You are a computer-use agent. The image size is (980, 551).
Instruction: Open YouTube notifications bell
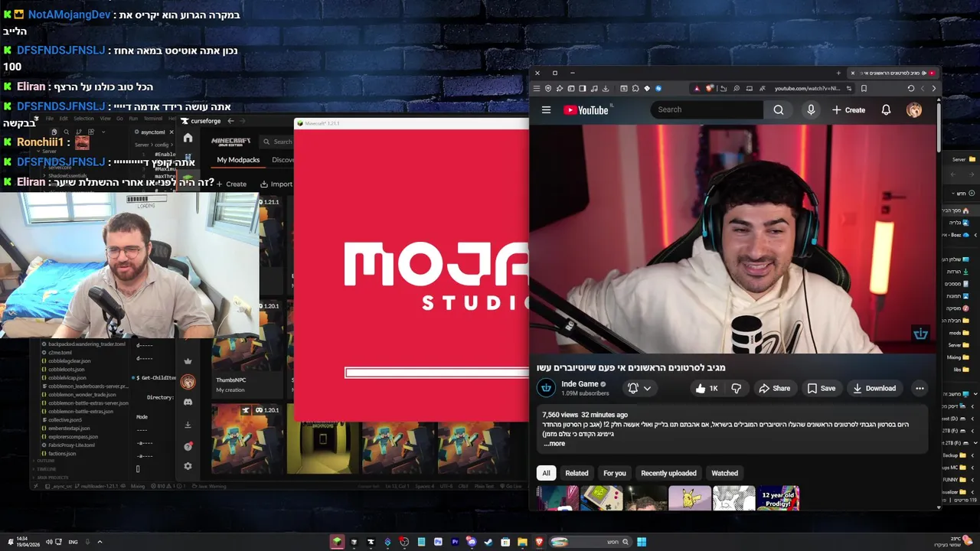point(886,110)
